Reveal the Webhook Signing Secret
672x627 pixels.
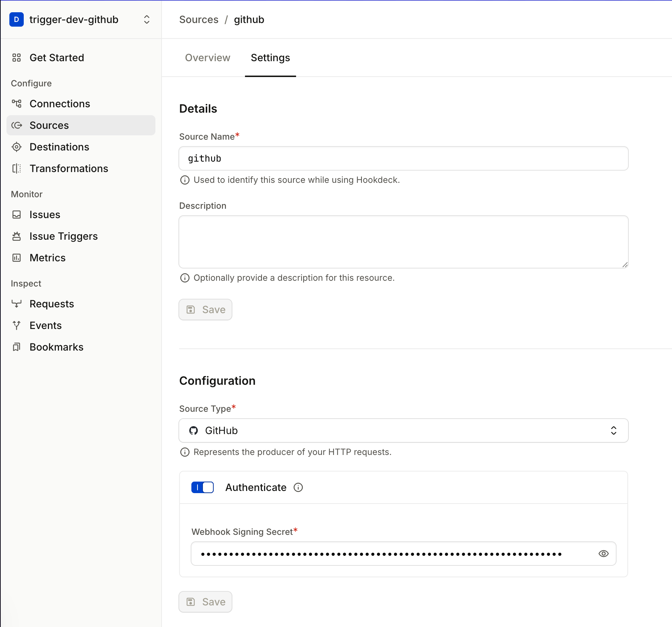[604, 554]
